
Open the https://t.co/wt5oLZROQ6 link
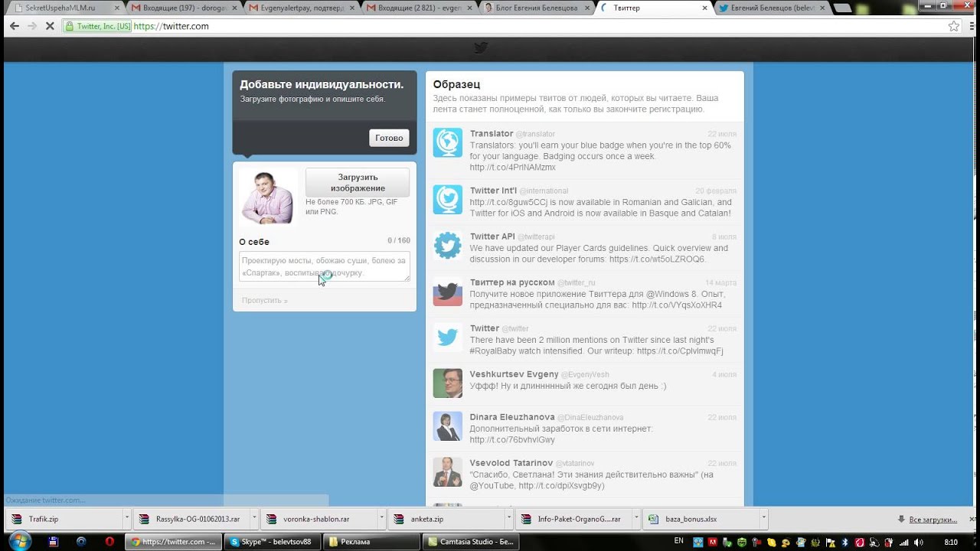[658, 259]
